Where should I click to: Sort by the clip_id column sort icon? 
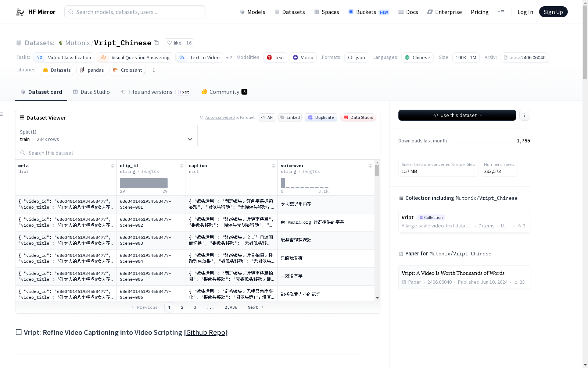182,166
